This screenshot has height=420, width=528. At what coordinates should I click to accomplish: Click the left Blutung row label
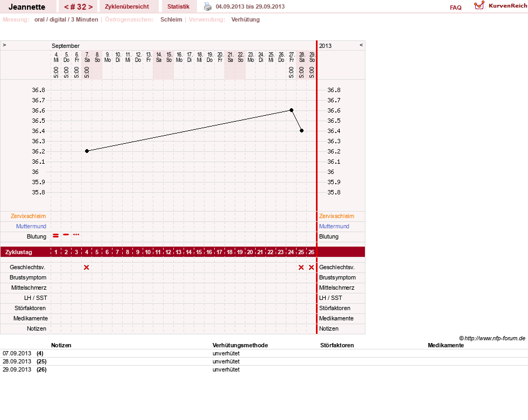(37, 236)
